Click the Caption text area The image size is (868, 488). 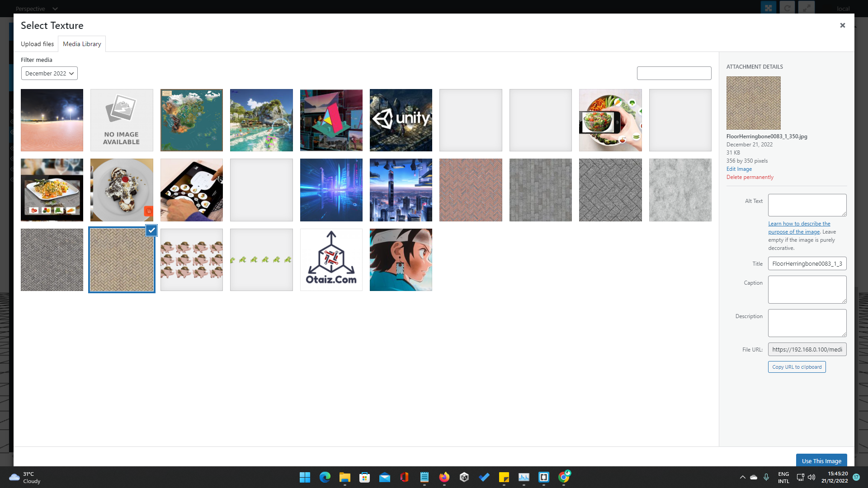coord(807,290)
